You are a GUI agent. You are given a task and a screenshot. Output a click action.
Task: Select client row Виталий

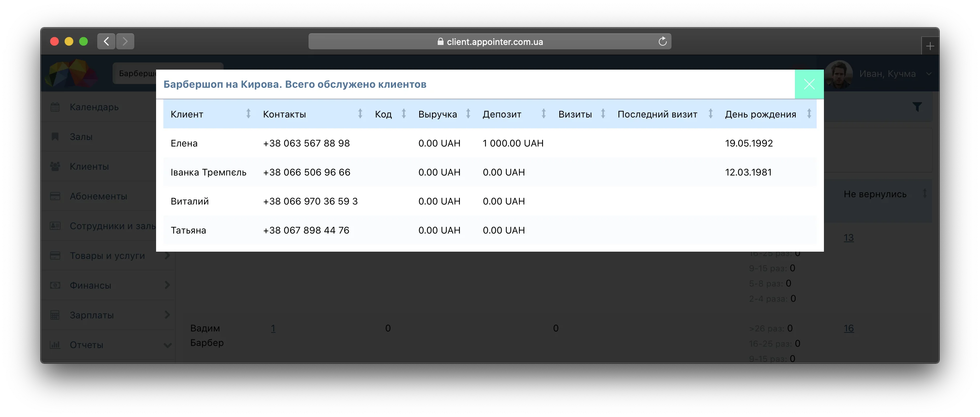click(x=490, y=201)
